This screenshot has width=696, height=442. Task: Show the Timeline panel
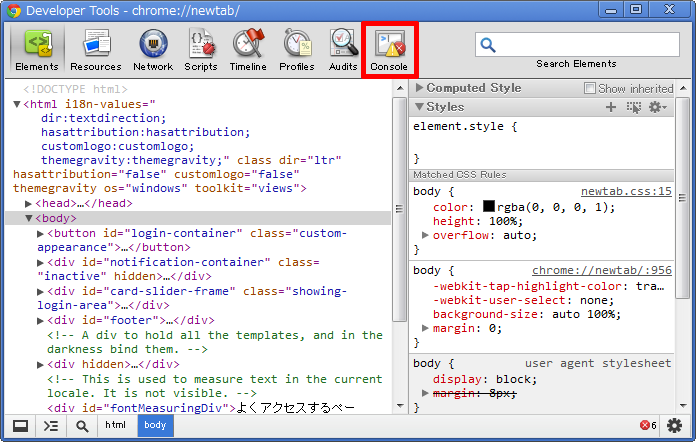tap(248, 50)
